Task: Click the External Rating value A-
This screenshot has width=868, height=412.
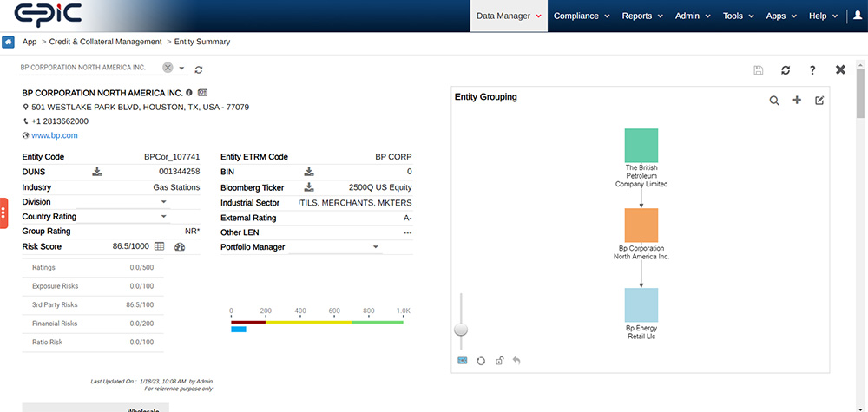Action: [407, 218]
